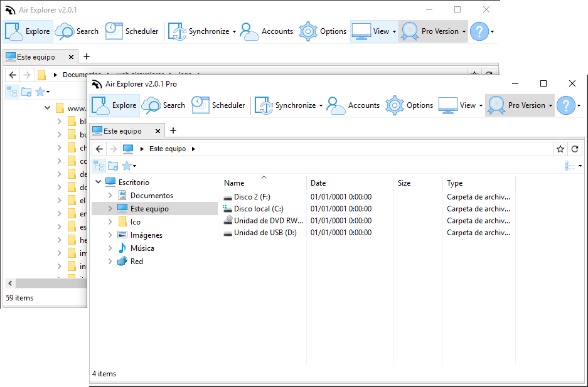
Task: Close the Este equipo tab in front window
Action: (x=158, y=130)
